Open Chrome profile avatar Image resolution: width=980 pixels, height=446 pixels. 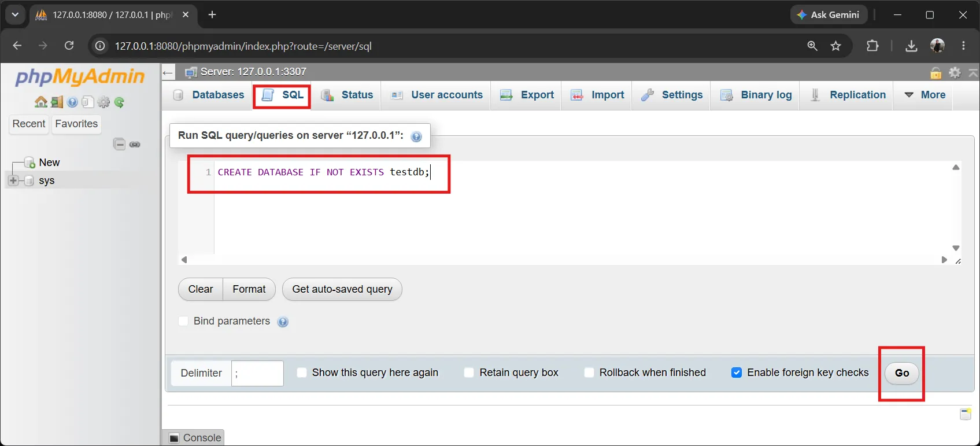click(937, 46)
